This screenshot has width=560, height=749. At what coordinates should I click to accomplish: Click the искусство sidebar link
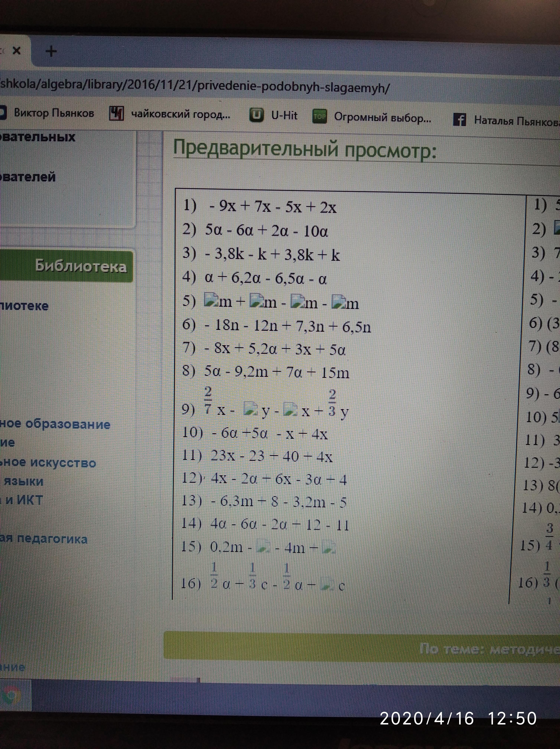(x=63, y=463)
